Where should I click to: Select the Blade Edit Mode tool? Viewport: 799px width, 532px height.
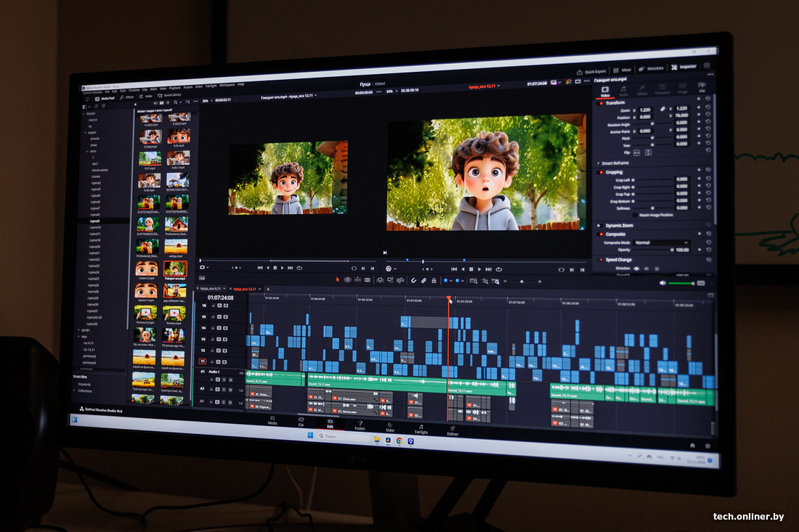[x=368, y=279]
